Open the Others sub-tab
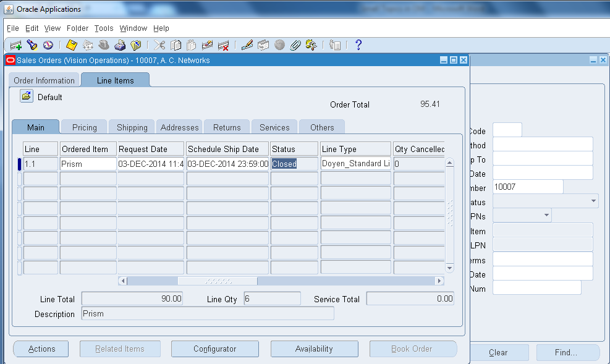This screenshot has height=364, width=610. click(322, 127)
